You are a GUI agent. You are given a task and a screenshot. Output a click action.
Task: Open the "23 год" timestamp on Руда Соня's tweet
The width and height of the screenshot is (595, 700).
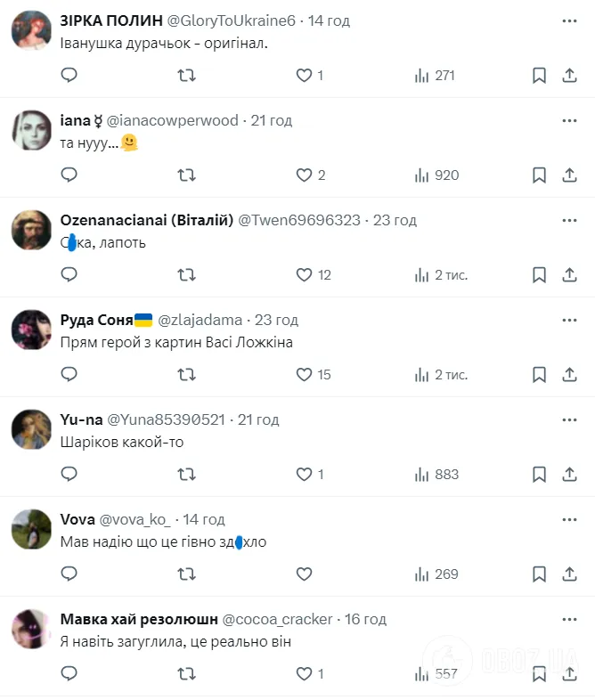click(276, 320)
